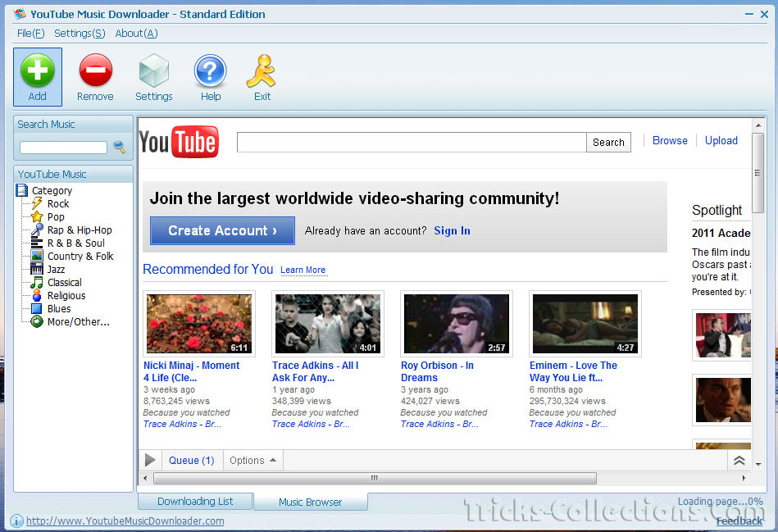
Task: Click the Create Account button
Action: 222,231
